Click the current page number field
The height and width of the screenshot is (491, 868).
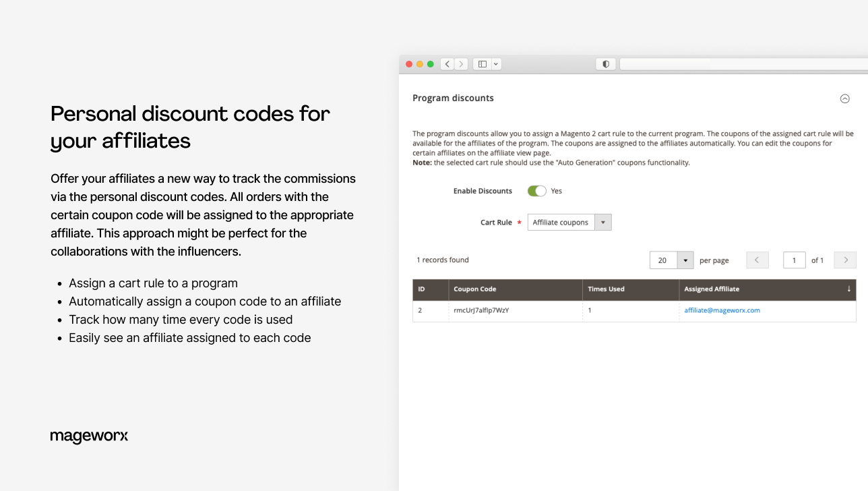coord(794,260)
